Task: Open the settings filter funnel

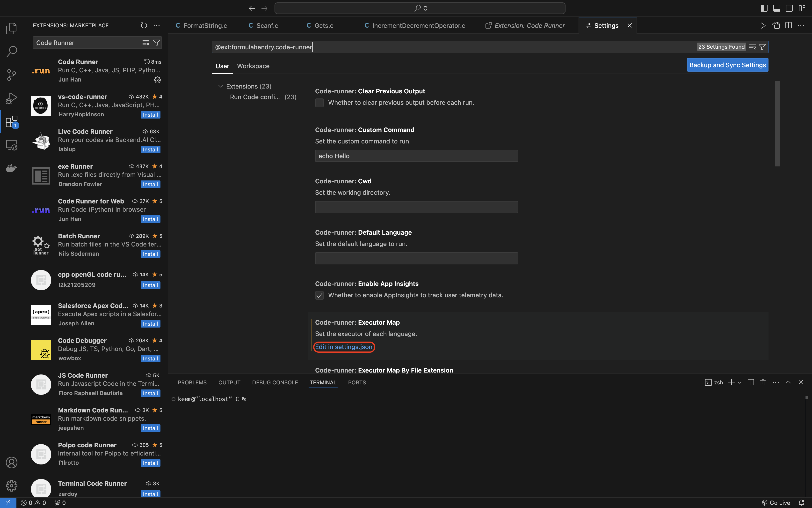Action: click(762, 47)
